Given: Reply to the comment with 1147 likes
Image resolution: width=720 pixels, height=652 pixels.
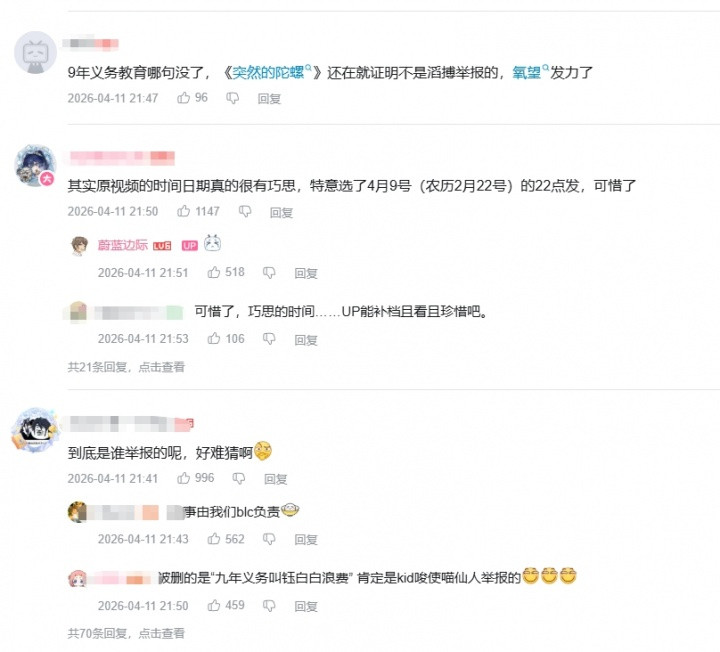Looking at the screenshot, I should (281, 212).
